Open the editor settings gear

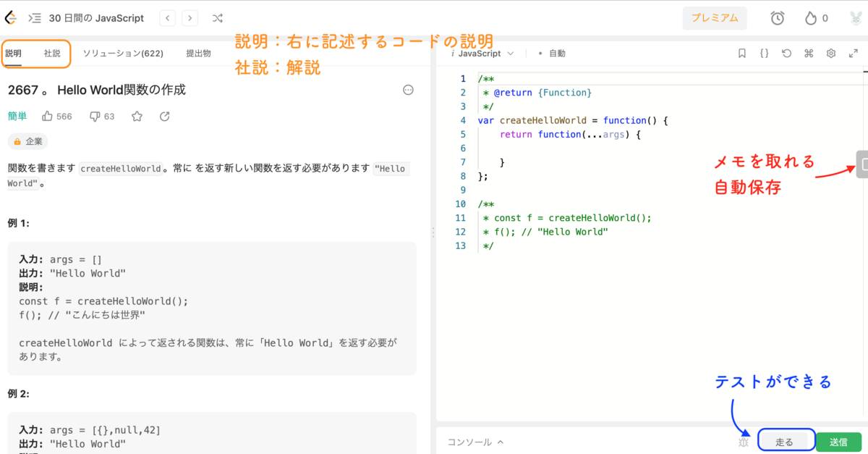click(x=831, y=53)
